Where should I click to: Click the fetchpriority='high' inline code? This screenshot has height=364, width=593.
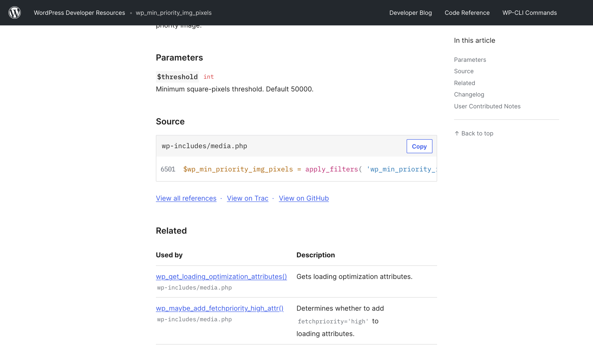(333, 321)
